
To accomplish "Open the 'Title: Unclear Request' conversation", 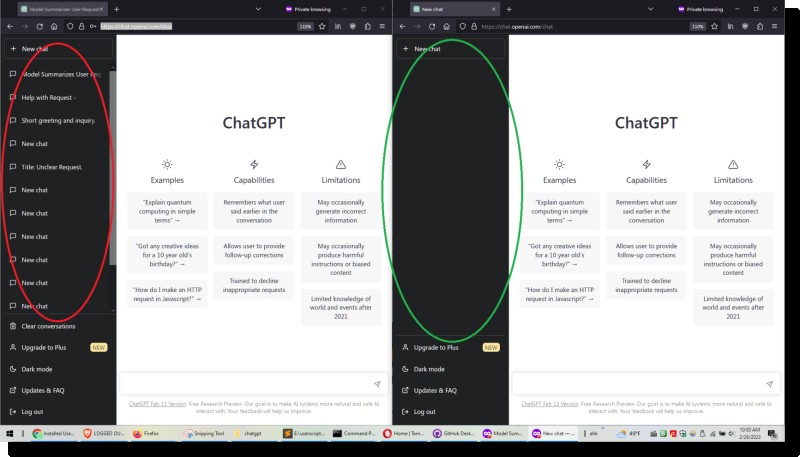I will coord(56,167).
